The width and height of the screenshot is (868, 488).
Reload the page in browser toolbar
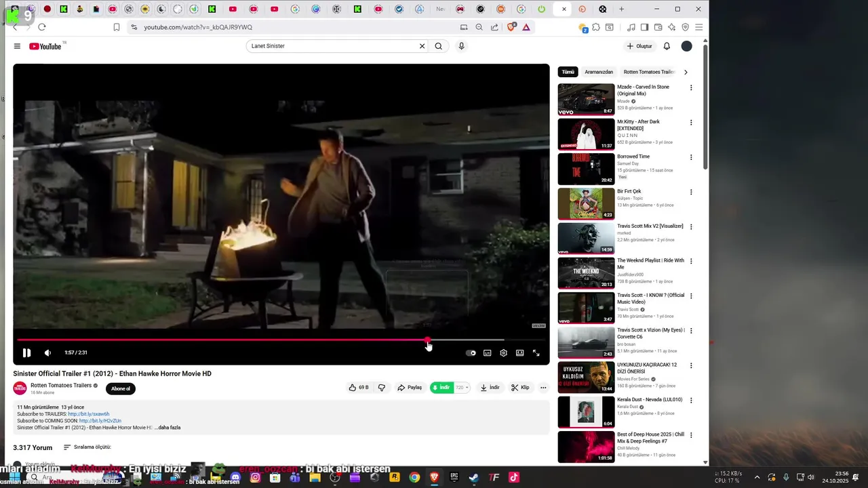click(x=41, y=27)
